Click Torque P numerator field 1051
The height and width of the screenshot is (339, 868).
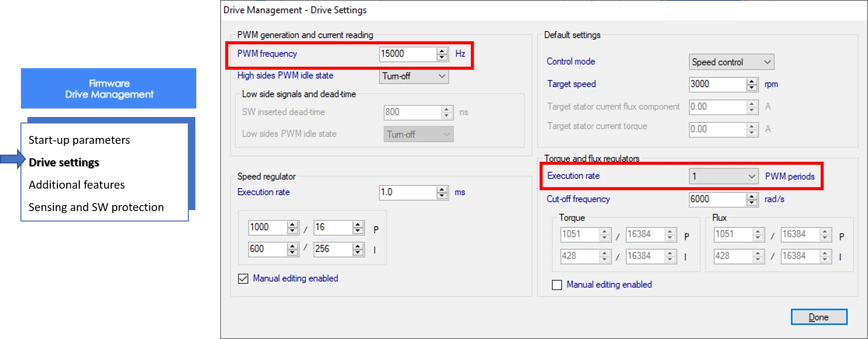click(580, 234)
